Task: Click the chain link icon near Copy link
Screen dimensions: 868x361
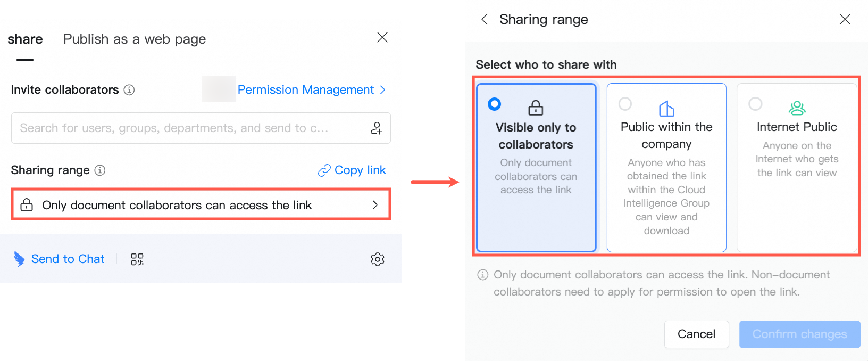Action: [x=324, y=170]
